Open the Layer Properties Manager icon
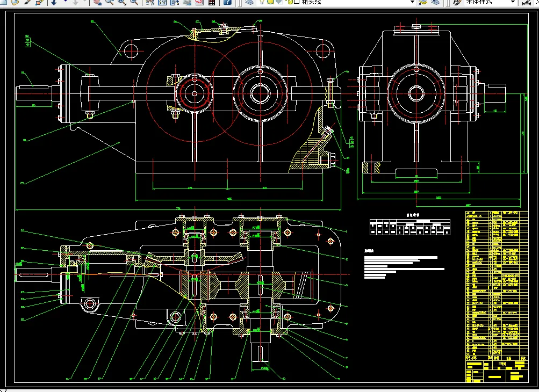 point(248,2)
